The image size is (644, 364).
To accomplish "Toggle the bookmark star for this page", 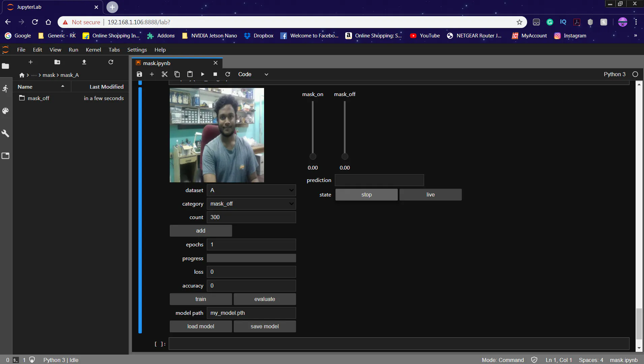I will coord(520,22).
